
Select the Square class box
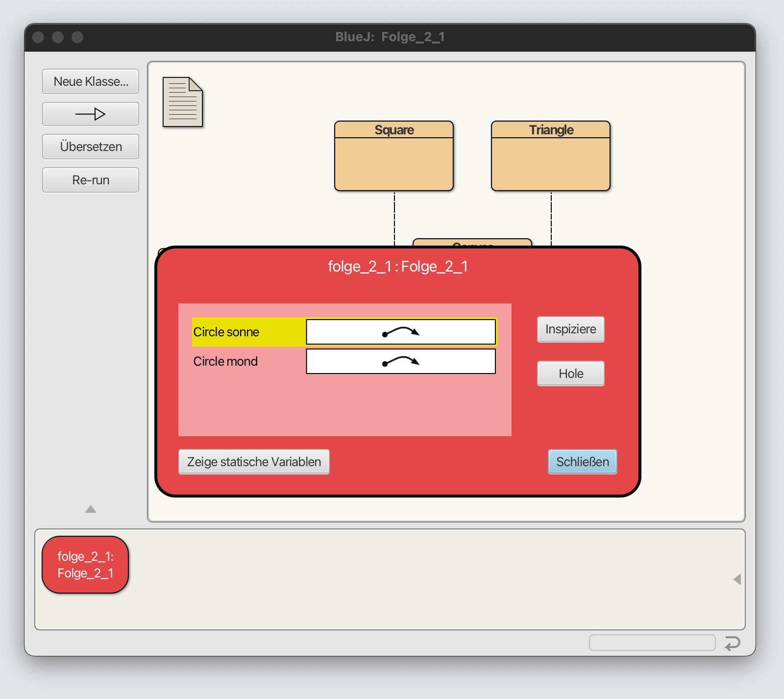(394, 156)
